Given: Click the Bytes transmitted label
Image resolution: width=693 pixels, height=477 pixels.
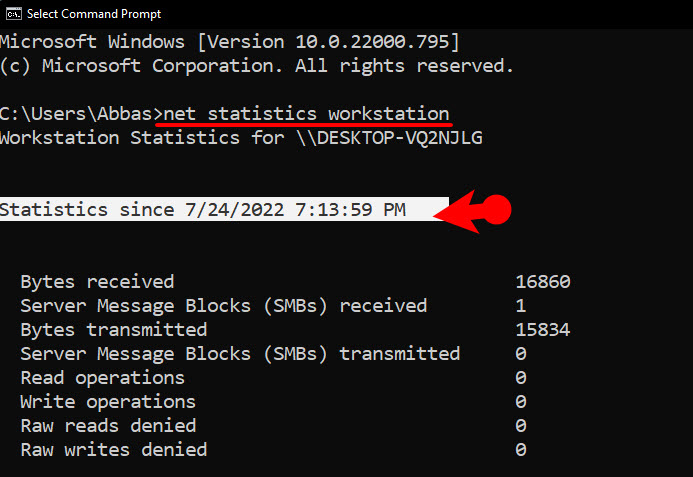Looking at the screenshot, I should (114, 330).
